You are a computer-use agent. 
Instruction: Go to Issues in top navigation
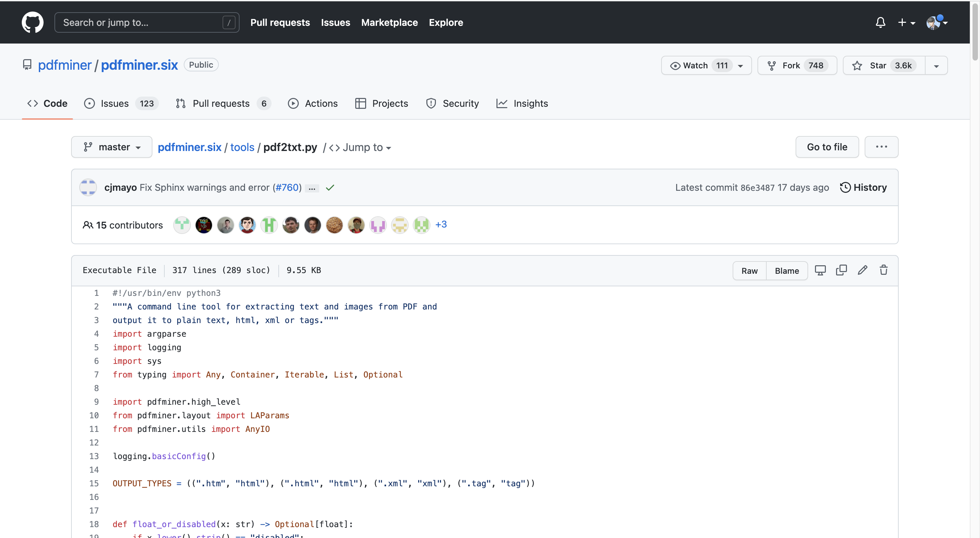click(335, 22)
